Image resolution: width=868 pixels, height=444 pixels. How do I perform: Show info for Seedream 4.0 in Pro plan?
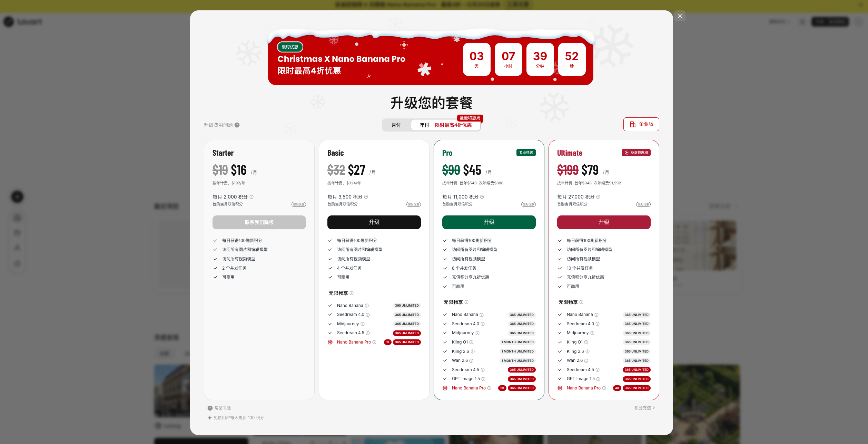(483, 324)
